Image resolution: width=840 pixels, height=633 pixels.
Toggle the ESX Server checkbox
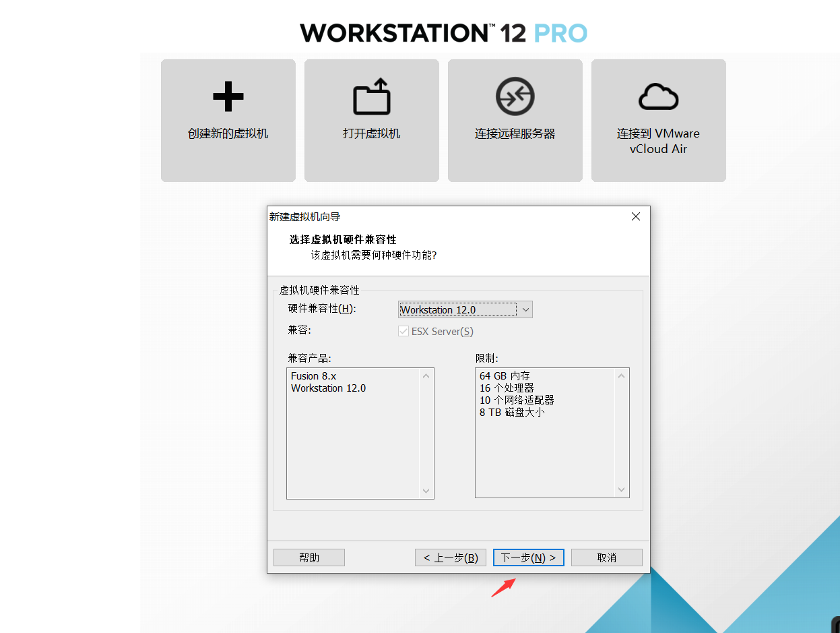pyautogui.click(x=403, y=332)
